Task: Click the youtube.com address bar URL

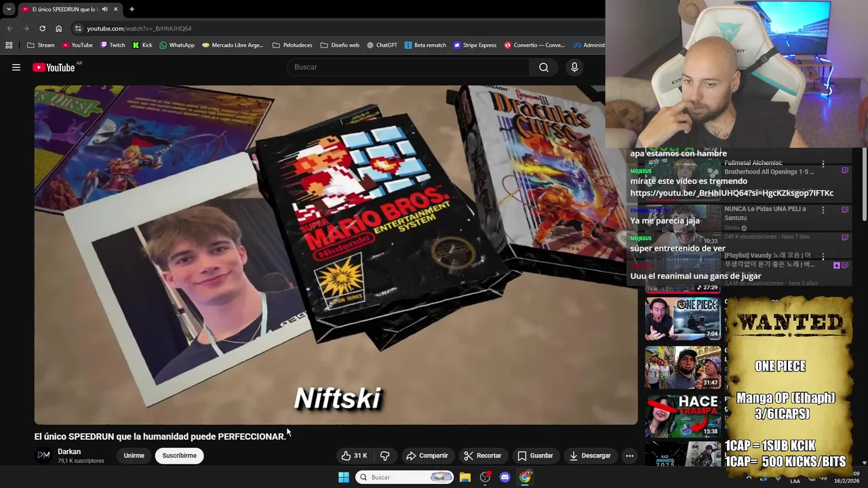Action: [139, 28]
